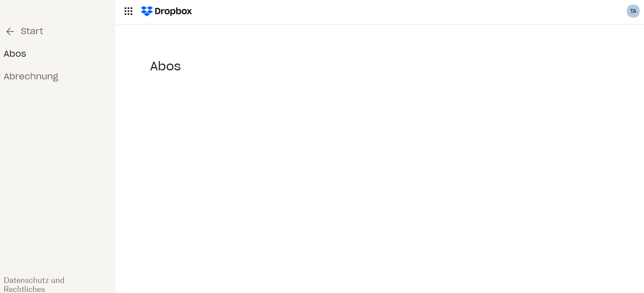Switch to the Abos subscriptions tab

click(x=15, y=54)
